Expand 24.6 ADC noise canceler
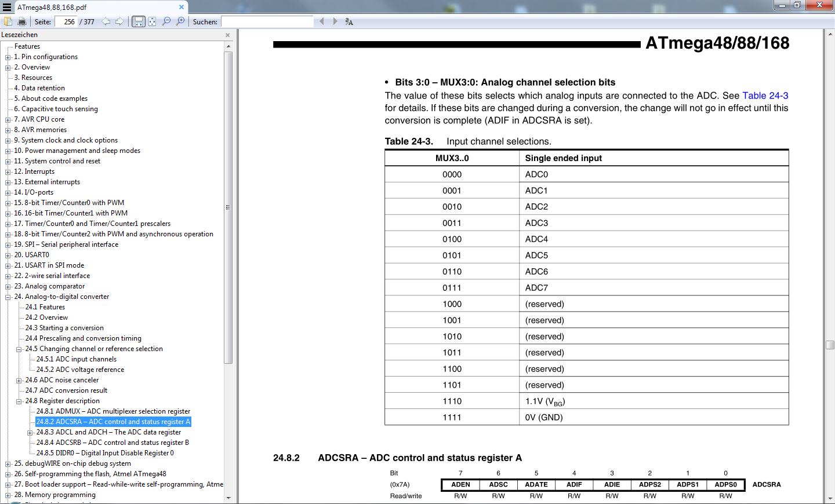This screenshot has height=504, width=835. coord(19,380)
